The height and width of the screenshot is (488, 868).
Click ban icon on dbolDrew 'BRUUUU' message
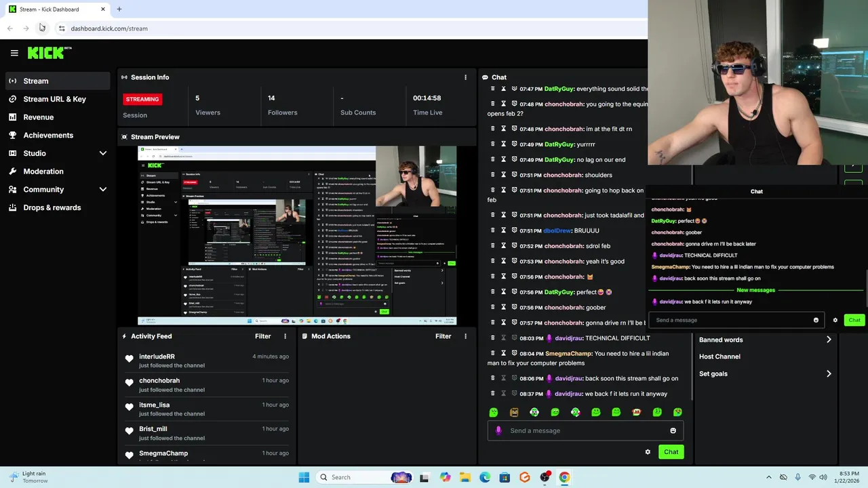[514, 230]
